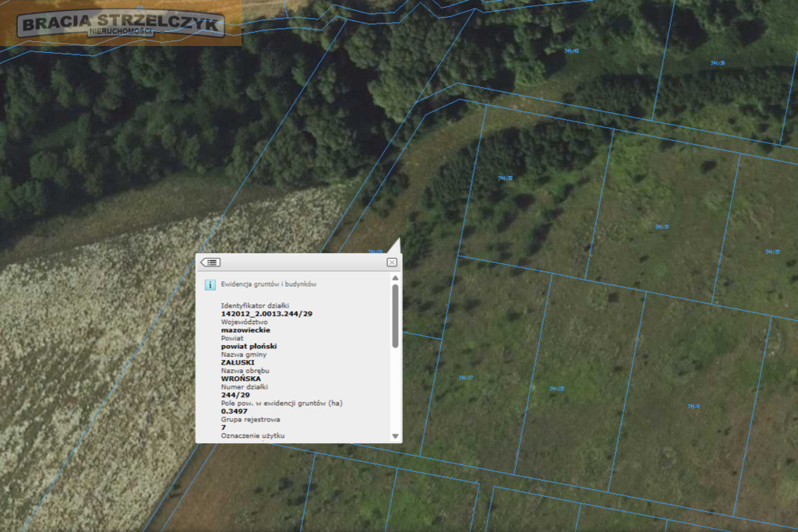Select the parcel labeled 244/28
This screenshot has height=532, width=798.
coord(556,389)
